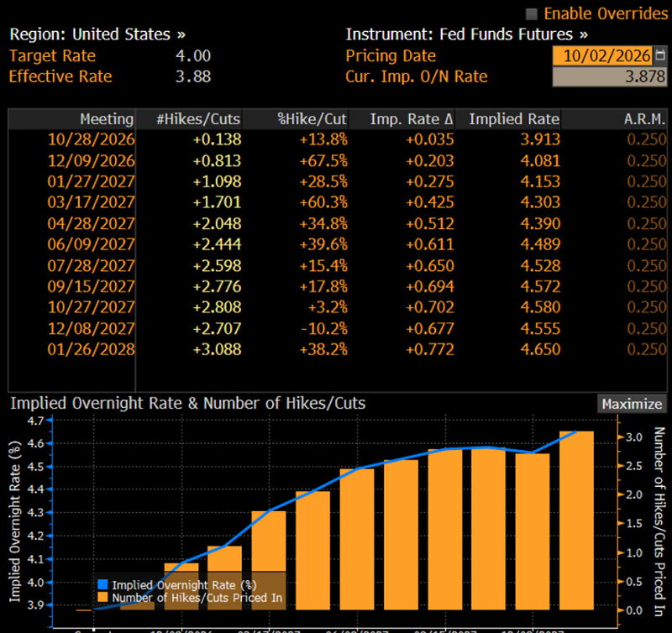Image resolution: width=672 pixels, height=633 pixels.
Task: Select the 10/27/2027 meeting date
Action: [91, 307]
